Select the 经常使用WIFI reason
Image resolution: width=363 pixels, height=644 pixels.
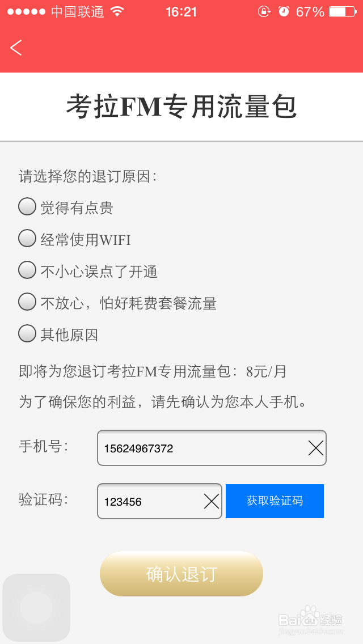pyautogui.click(x=27, y=239)
